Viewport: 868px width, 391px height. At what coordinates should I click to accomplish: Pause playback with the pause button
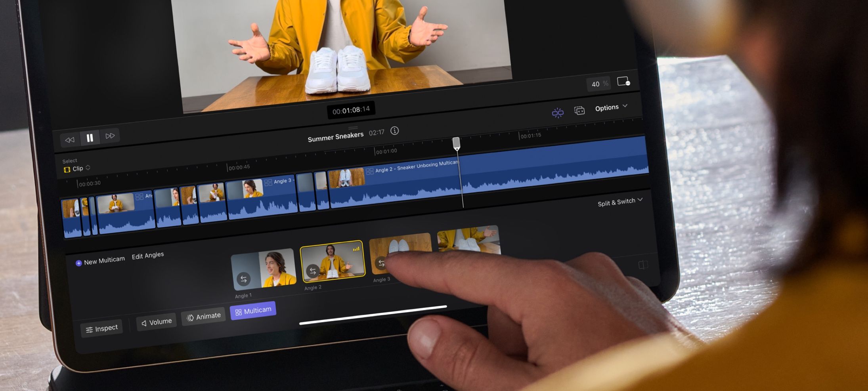click(x=90, y=137)
